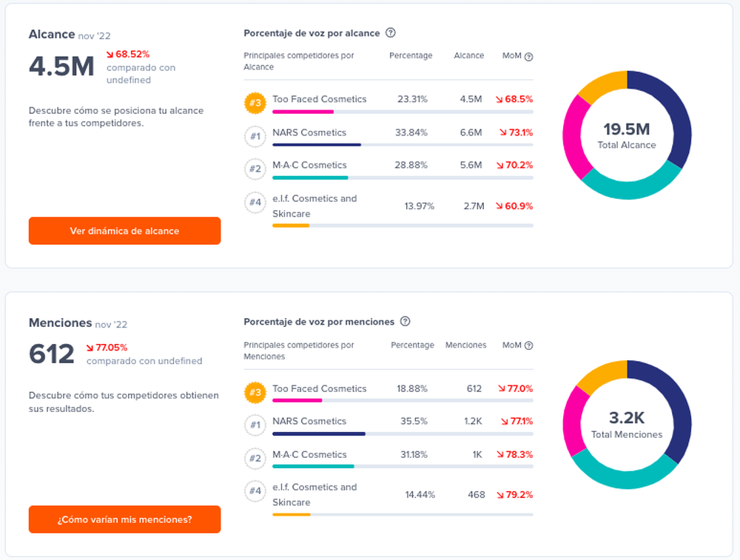740x560 pixels.
Task: Click teal segment of Total Menciones donut
Action: (624, 479)
